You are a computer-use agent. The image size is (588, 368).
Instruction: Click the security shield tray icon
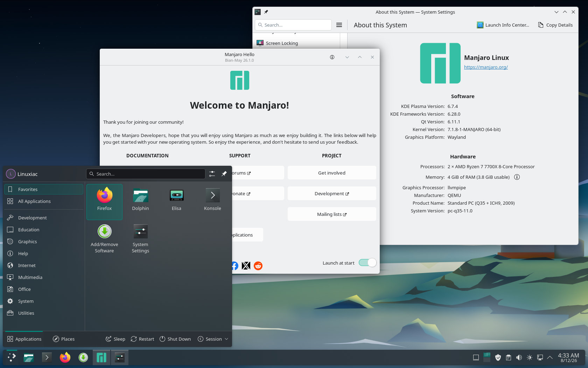click(x=498, y=357)
